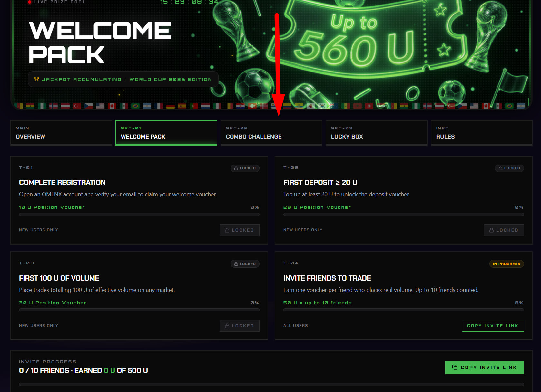Click the trophy icon in jackpot banner
The image size is (541, 392).
pyautogui.click(x=36, y=79)
